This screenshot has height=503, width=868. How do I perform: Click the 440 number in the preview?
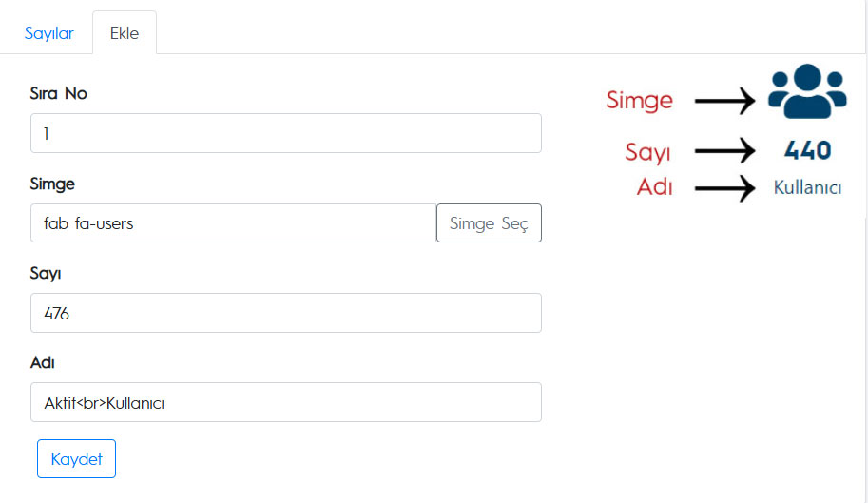pyautogui.click(x=808, y=150)
